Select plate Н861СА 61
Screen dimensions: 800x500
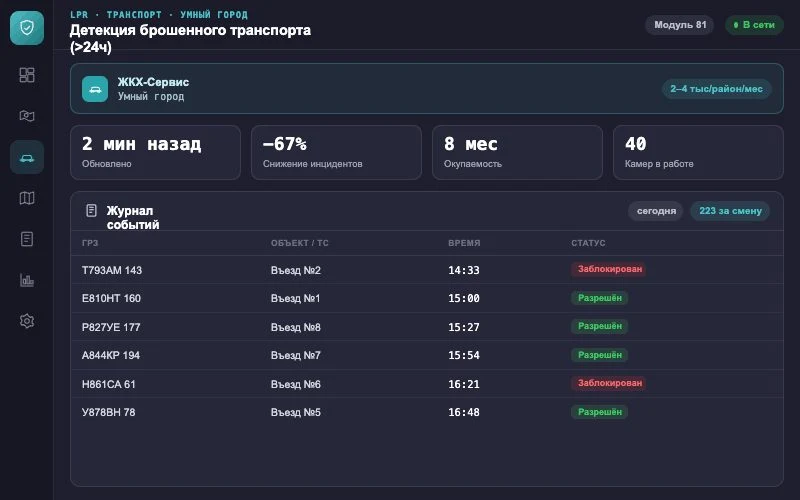pyautogui.click(x=109, y=384)
